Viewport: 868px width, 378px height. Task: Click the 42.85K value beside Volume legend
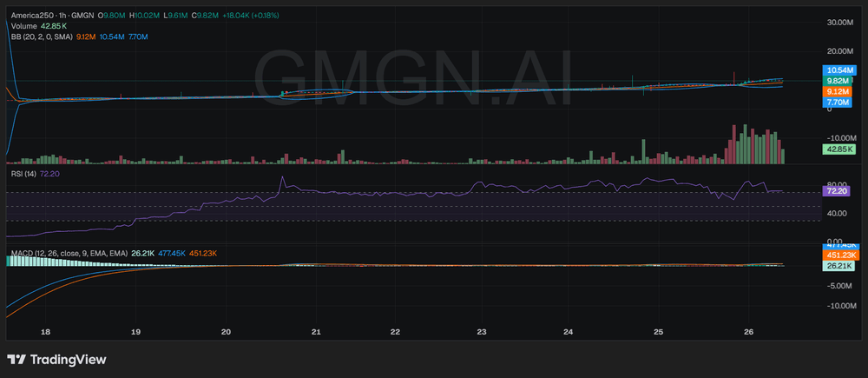click(54, 26)
